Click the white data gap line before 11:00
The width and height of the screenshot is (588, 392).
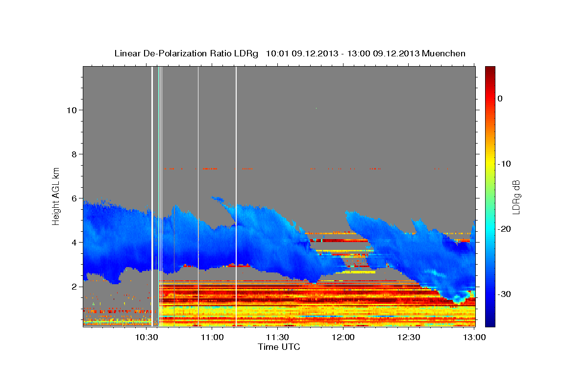[x=198, y=196]
